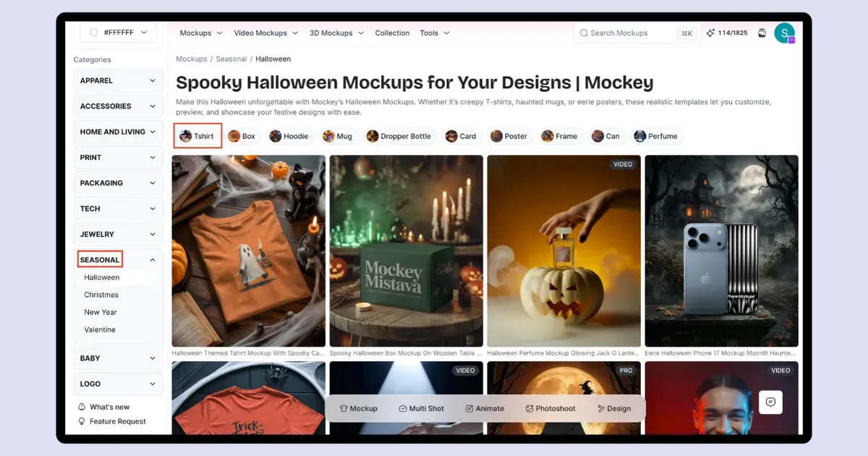
Task: Open the Feature Request link
Action: coord(118,421)
